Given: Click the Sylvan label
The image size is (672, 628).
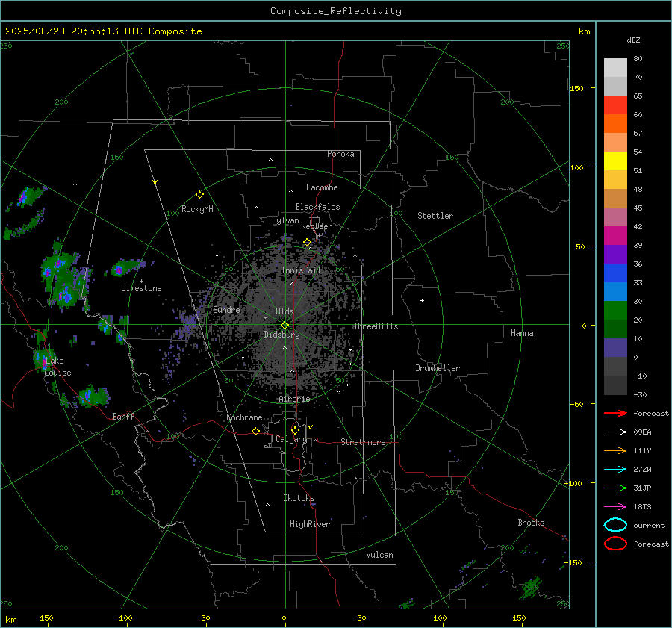Looking at the screenshot, I should (x=285, y=220).
